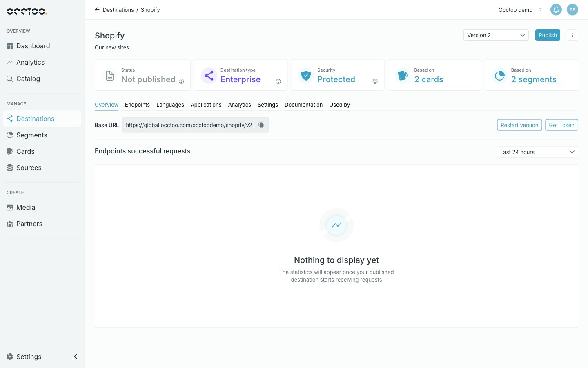The image size is (588, 368).
Task: Click the 2 segments link
Action: coord(534,79)
